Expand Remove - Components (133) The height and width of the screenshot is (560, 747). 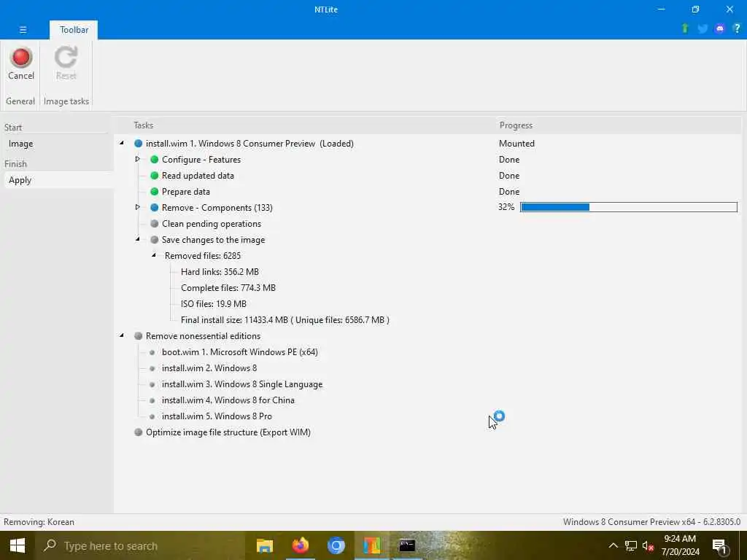click(x=138, y=207)
